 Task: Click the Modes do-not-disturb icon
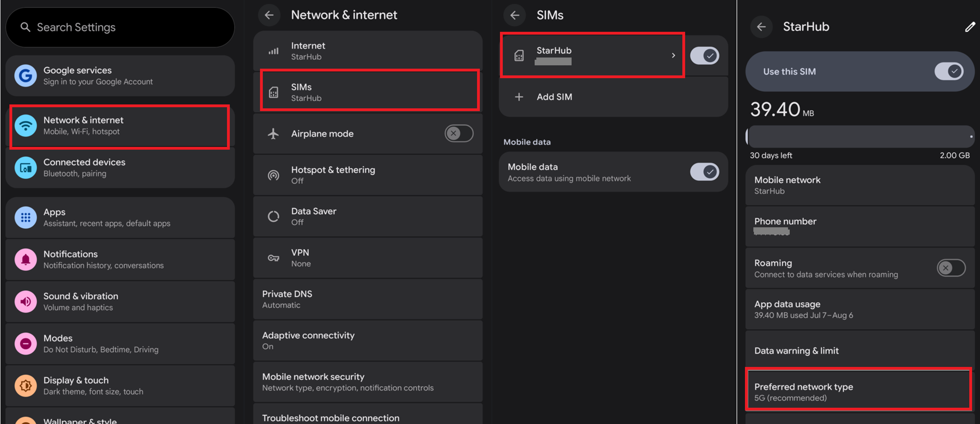26,344
